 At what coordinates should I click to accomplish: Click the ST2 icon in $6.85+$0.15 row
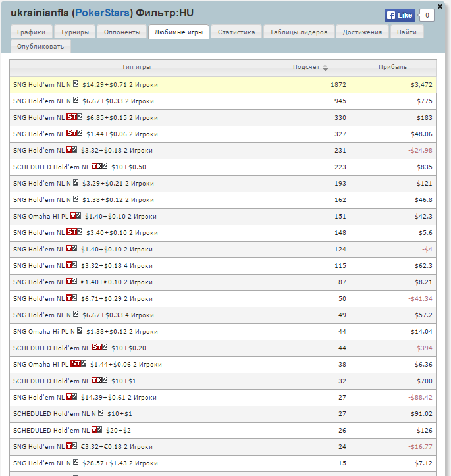[74, 117]
